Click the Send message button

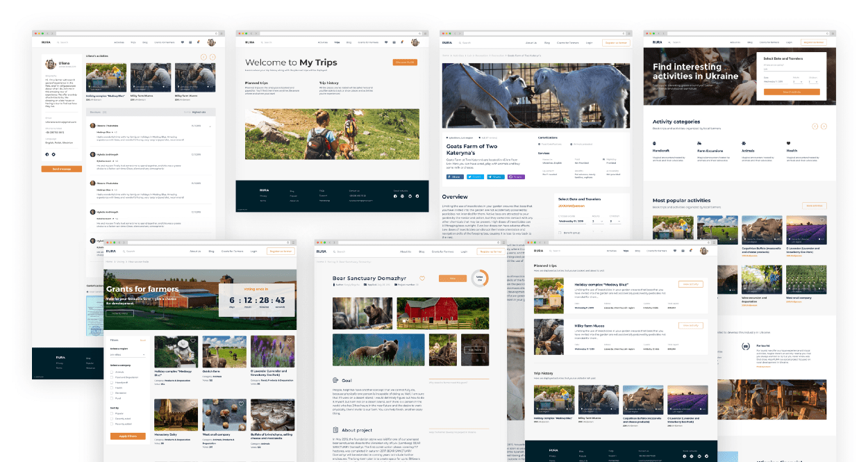[61, 169]
